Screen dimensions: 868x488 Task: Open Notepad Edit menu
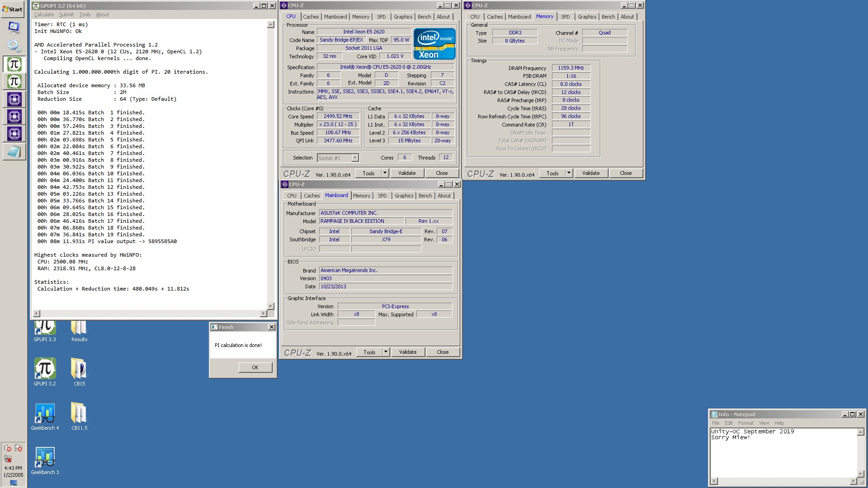729,423
